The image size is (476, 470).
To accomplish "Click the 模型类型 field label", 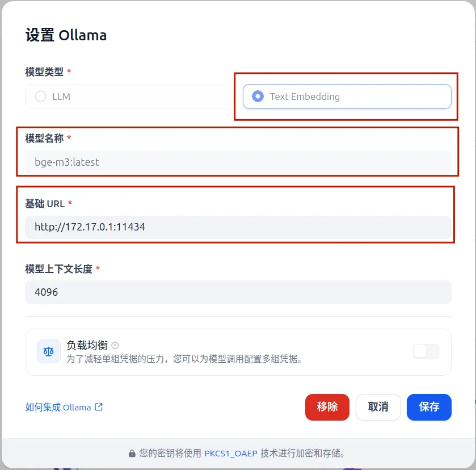I will point(44,72).
